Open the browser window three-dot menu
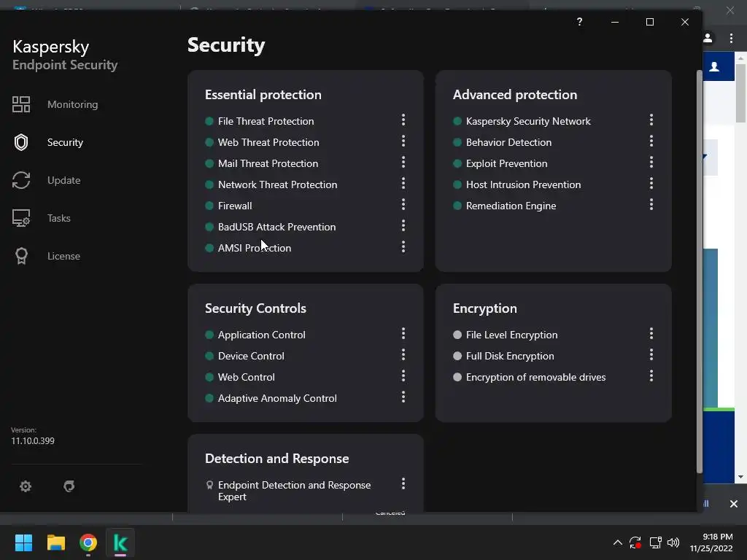 pyautogui.click(x=731, y=38)
